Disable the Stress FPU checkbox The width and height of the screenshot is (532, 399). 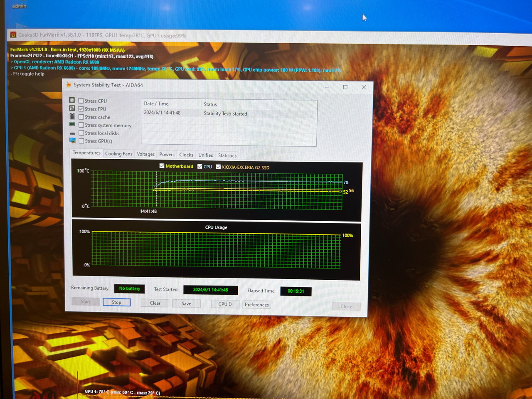pyautogui.click(x=81, y=108)
